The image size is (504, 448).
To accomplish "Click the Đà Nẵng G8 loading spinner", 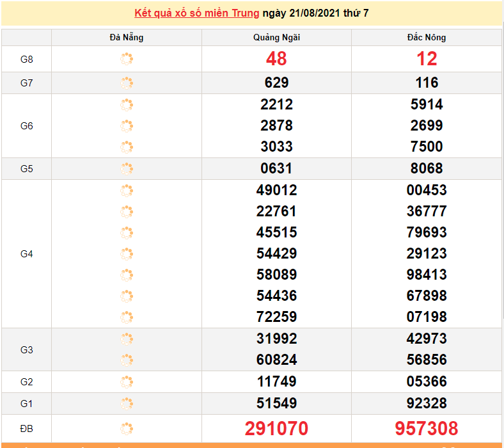I will tap(127, 59).
